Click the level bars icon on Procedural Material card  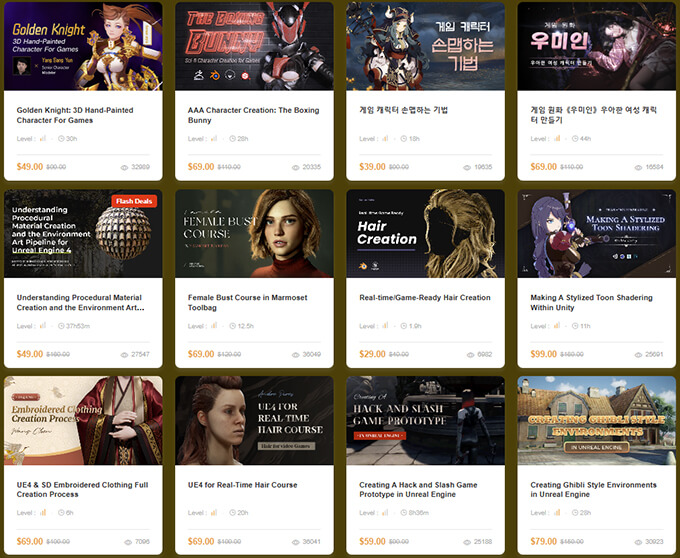[x=43, y=326]
